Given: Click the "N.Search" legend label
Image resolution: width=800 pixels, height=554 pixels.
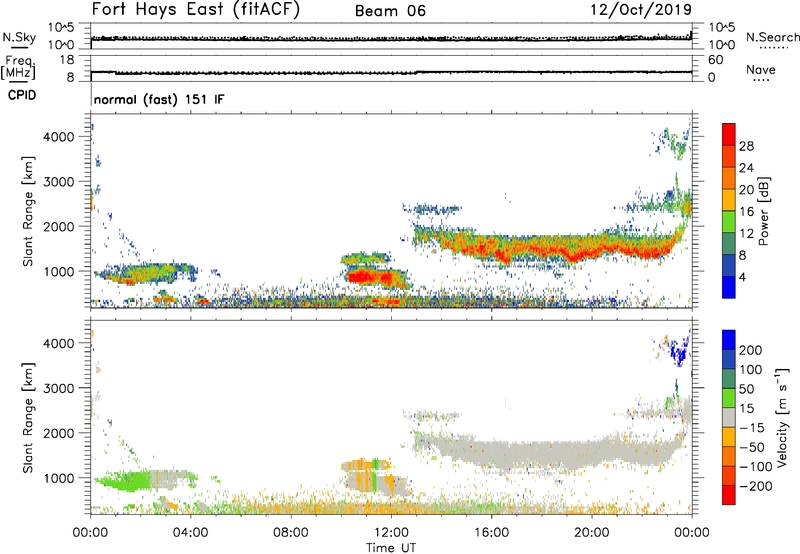Looking at the screenshot, I should (x=772, y=37).
